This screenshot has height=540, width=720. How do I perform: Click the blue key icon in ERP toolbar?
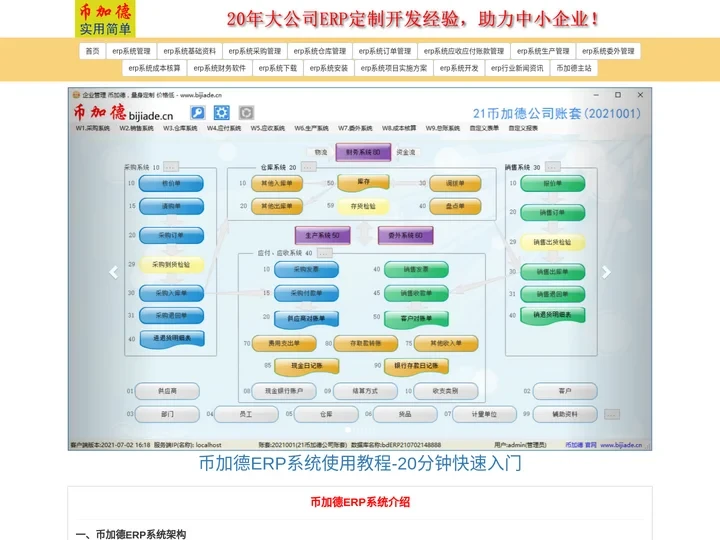pos(198,112)
